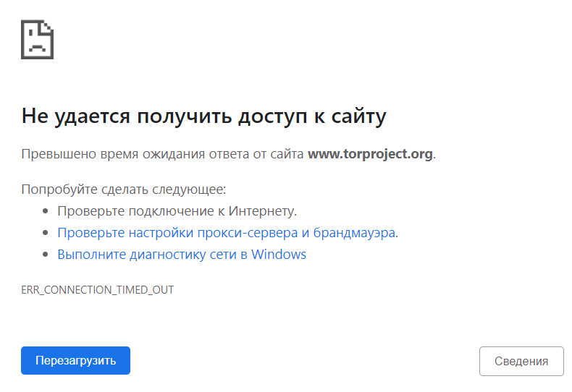The width and height of the screenshot is (572, 392).
Task: Run Выполните диагностику сети в Windows link
Action: 182,255
